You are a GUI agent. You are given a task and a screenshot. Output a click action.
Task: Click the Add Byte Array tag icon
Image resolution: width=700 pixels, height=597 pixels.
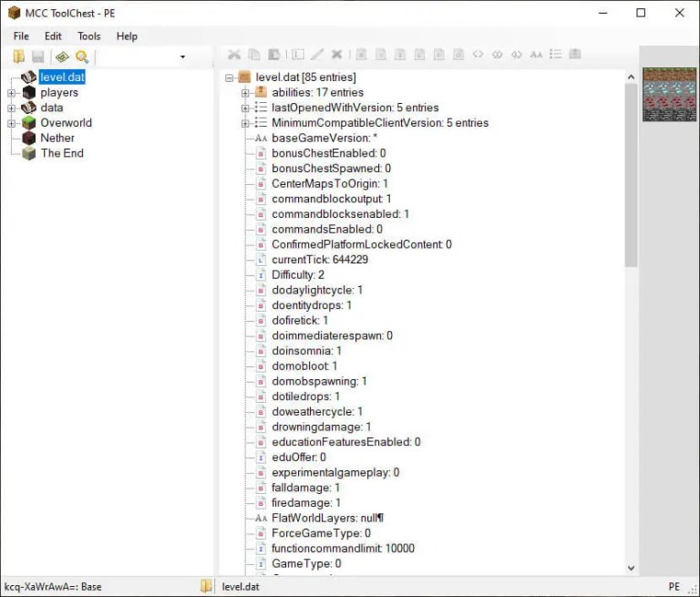(x=478, y=55)
